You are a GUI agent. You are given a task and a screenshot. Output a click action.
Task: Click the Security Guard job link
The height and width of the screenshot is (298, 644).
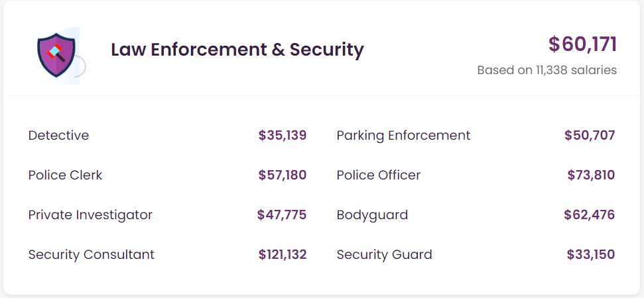(x=384, y=255)
